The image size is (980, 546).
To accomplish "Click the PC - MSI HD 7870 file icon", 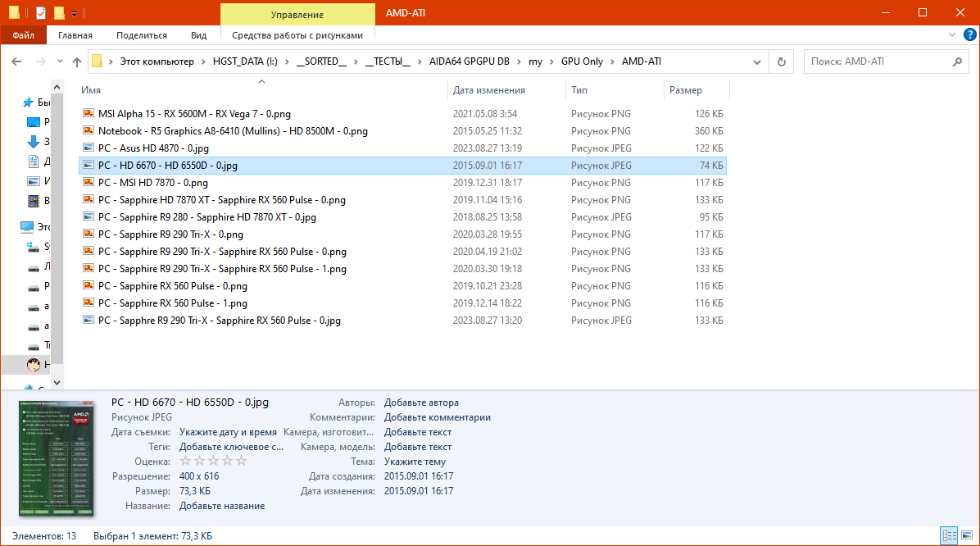I will pyautogui.click(x=88, y=183).
